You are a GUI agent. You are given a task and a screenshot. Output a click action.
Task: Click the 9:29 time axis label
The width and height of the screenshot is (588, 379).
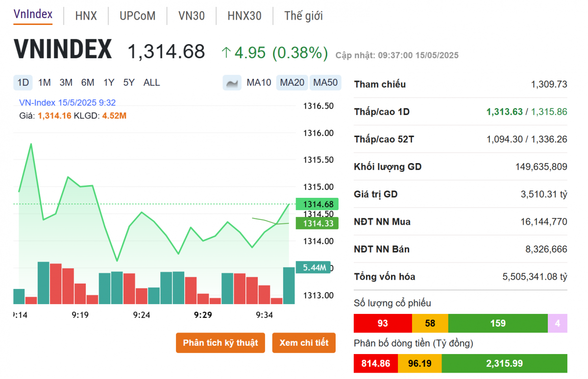(x=203, y=314)
